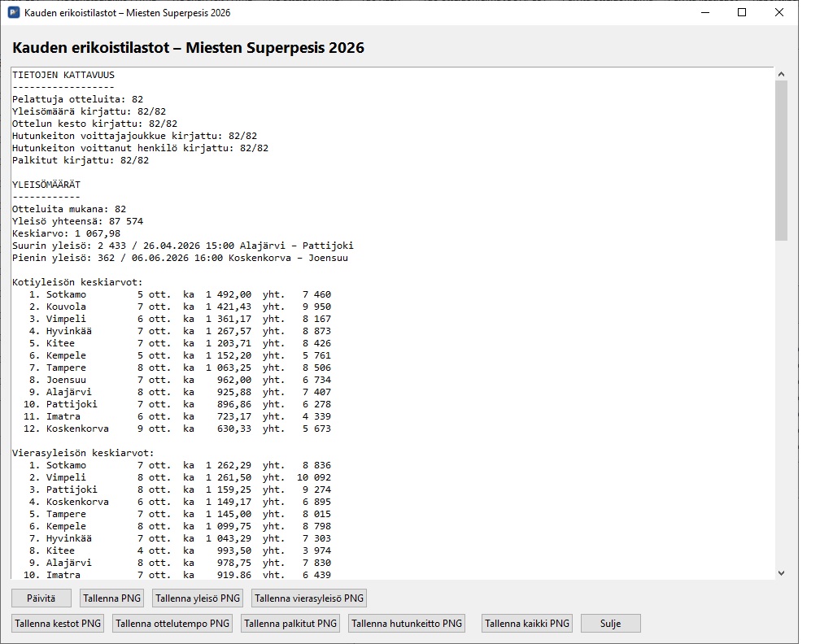Click Tallenna yleisö PNG button
Viewport: 833px width, 644px height.
pyautogui.click(x=198, y=598)
